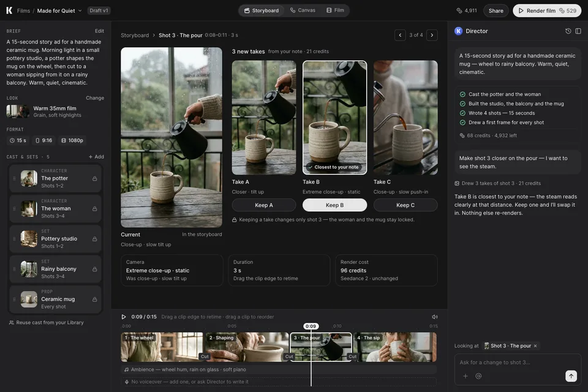Screen dimensions: 588x392
Task: Click the 0:09 playhead marker
Action: coord(311,326)
